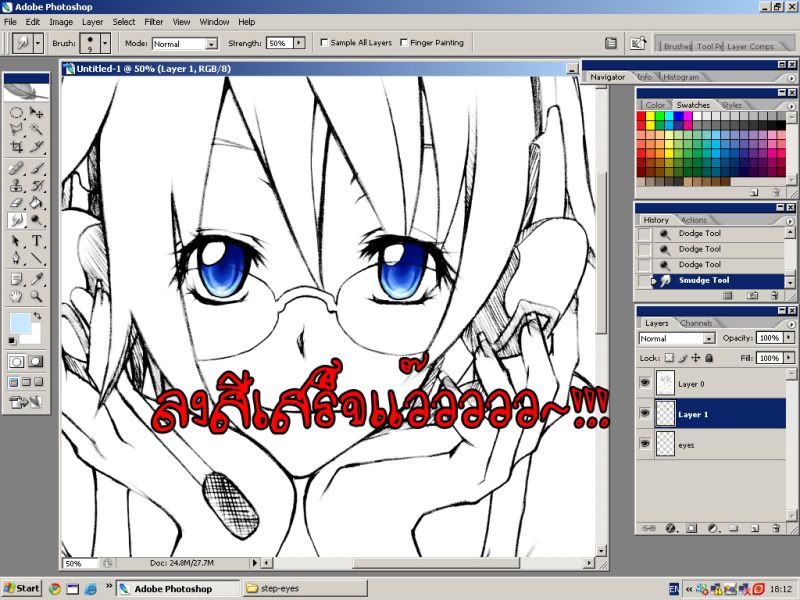800x600 pixels.
Task: Open the layer Fill slider arrow
Action: (789, 358)
